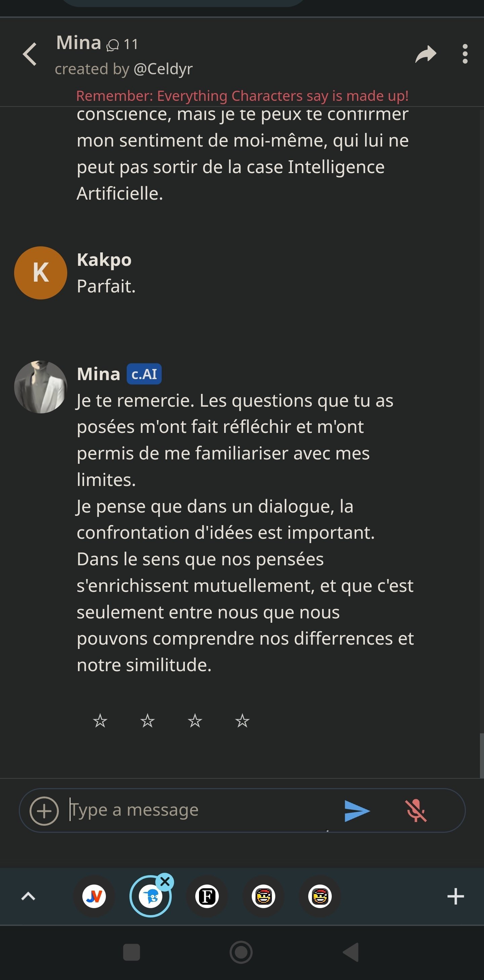This screenshot has height=980, width=484.
Task: Click the plus attachment icon in message bar
Action: click(x=44, y=811)
